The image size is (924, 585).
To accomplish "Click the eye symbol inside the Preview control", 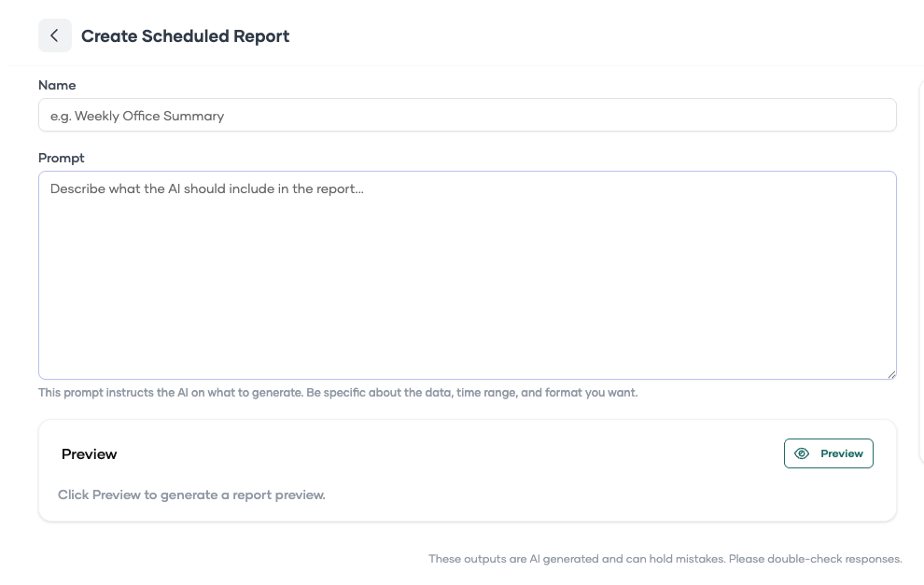I will [x=802, y=453].
